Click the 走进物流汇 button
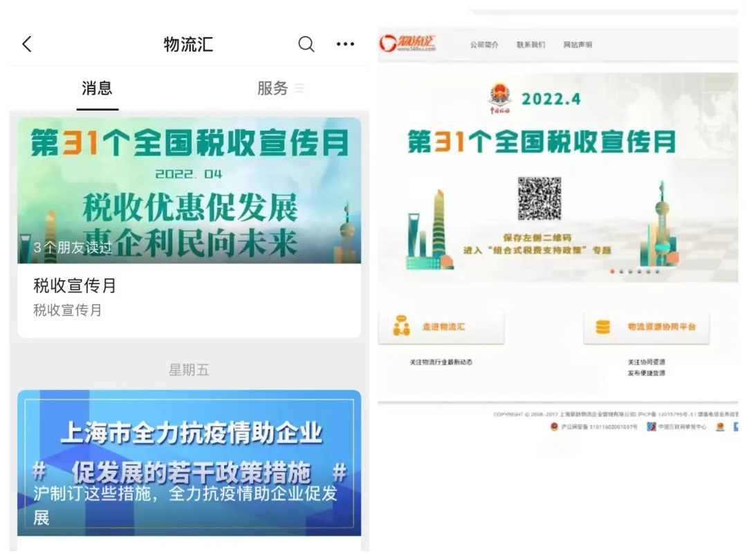 click(441, 327)
